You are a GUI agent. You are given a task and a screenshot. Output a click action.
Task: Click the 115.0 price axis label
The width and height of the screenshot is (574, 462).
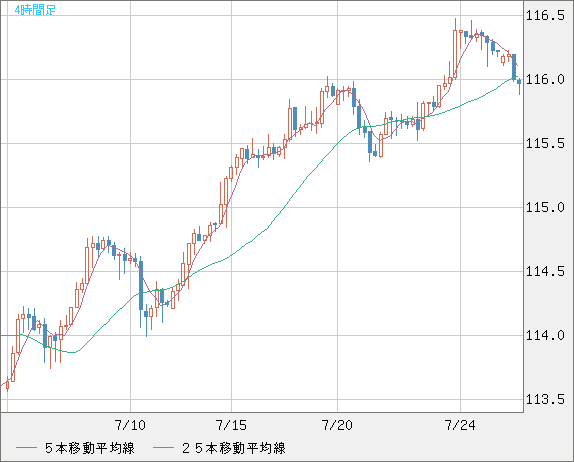pos(545,208)
